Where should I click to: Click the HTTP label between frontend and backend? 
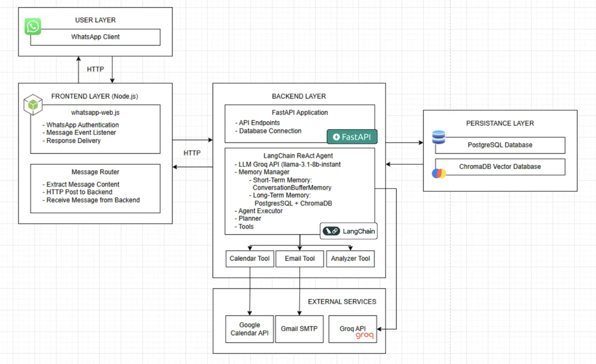click(x=192, y=153)
